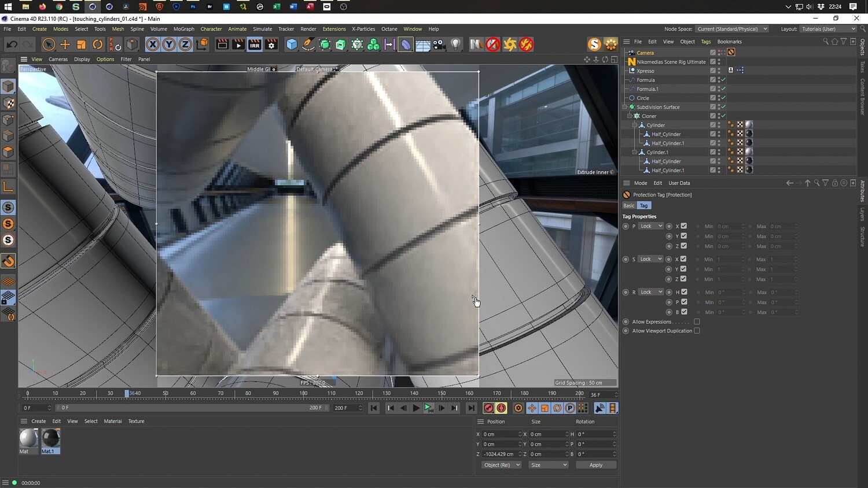The image size is (868, 488).
Task: Open the Node Space dropdown
Action: click(731, 29)
